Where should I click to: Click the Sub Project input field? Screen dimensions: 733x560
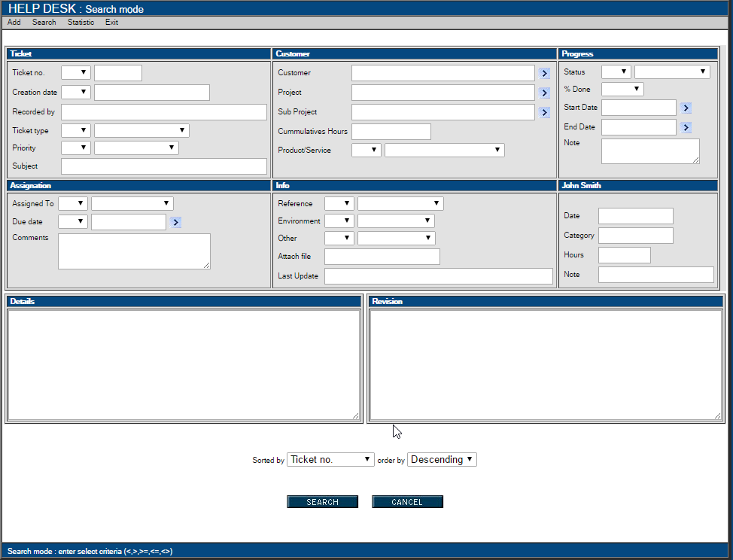pyautogui.click(x=443, y=112)
